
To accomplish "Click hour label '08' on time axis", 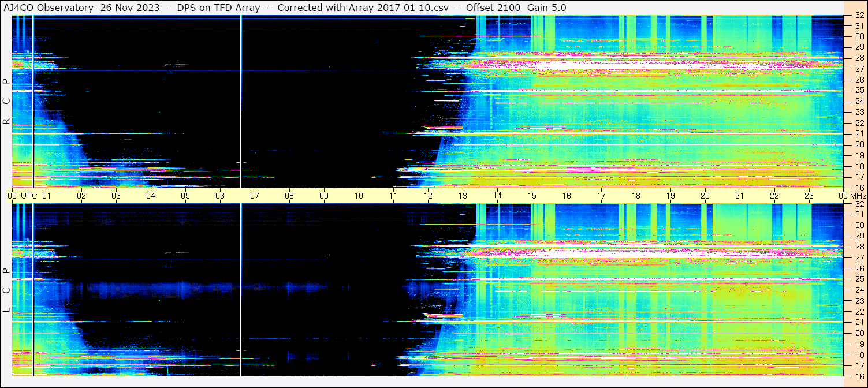I will [289, 196].
